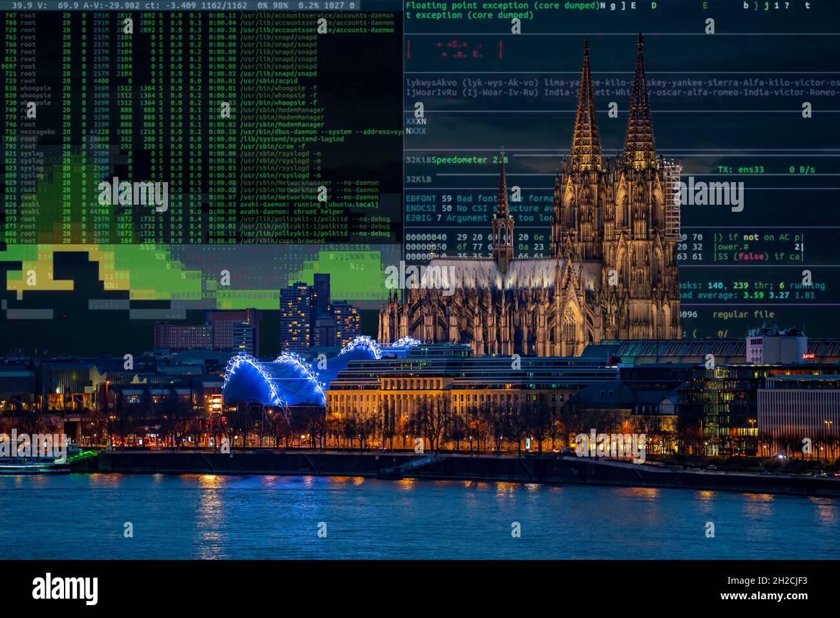Click the large alamy watermark right of the cathedral
Screen dimensions: 840x618
[711, 194]
